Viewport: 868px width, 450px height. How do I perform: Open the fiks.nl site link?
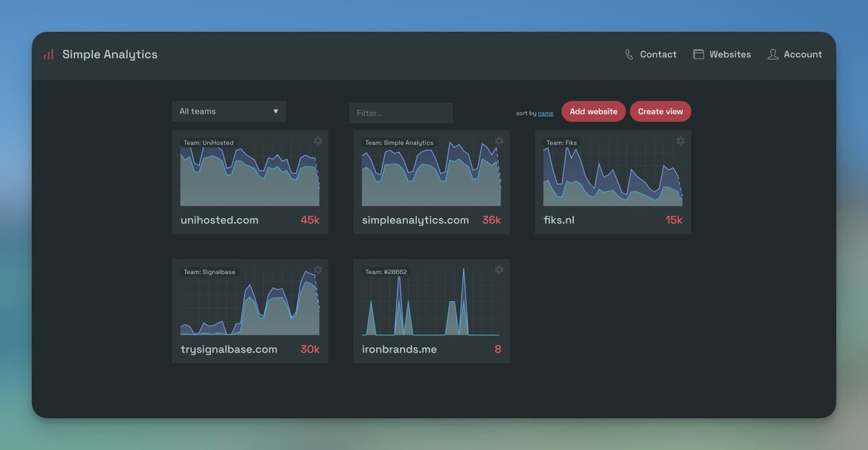[x=559, y=220]
